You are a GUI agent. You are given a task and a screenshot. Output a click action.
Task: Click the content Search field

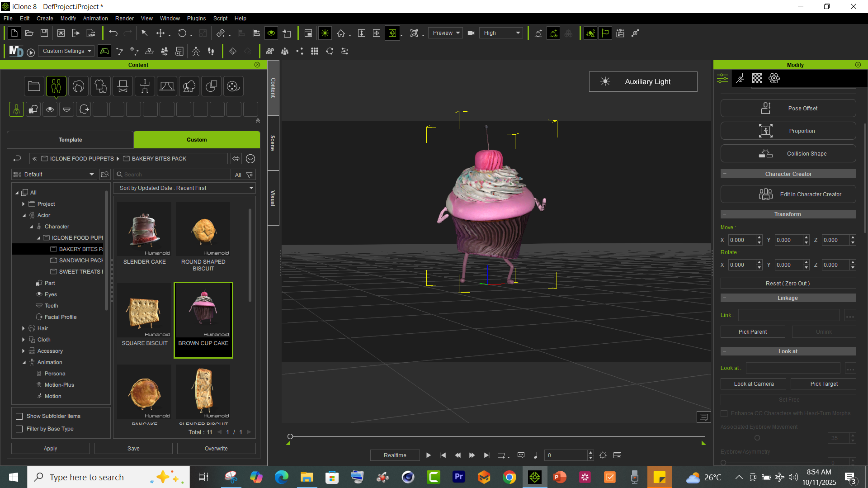tap(172, 175)
